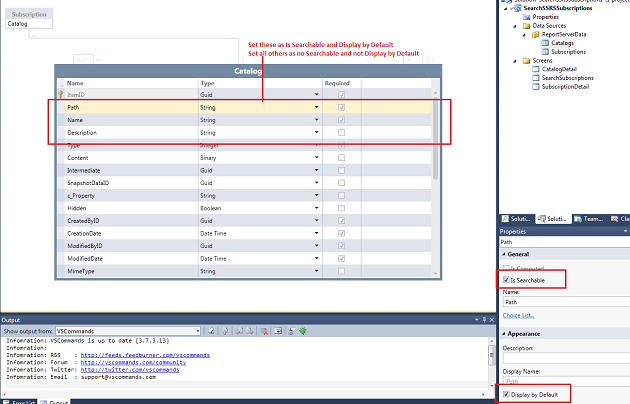
Task: Collapse the ReportServerData tree node
Action: pos(524,35)
